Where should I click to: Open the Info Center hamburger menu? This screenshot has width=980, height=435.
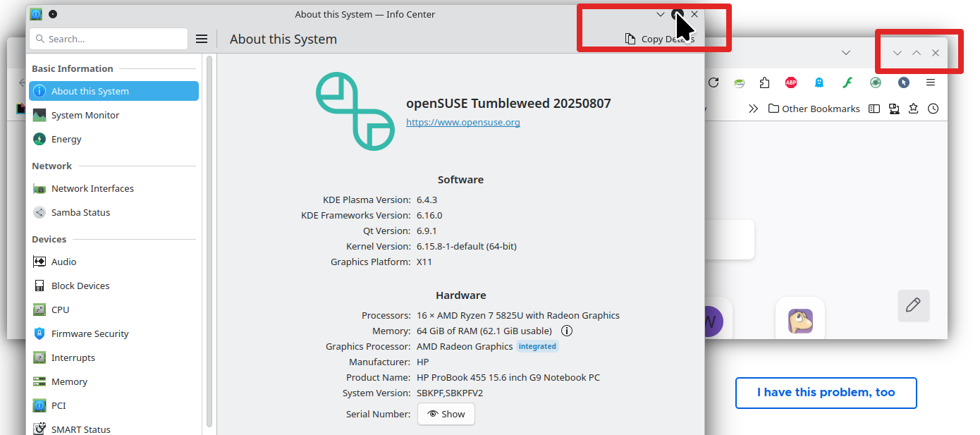point(202,39)
